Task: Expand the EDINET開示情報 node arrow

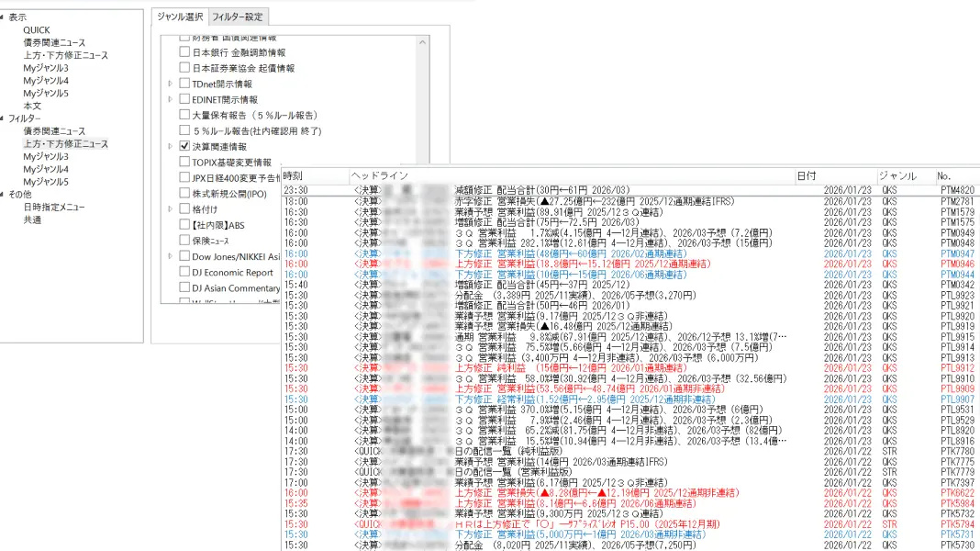Action: coord(170,99)
